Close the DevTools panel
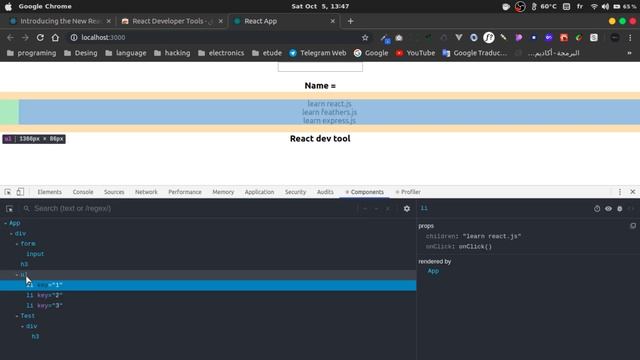Image resolution: width=640 pixels, height=360 pixels. click(633, 192)
